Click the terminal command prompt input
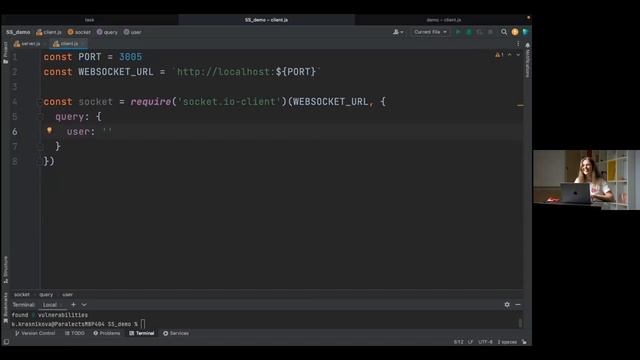 point(143,324)
